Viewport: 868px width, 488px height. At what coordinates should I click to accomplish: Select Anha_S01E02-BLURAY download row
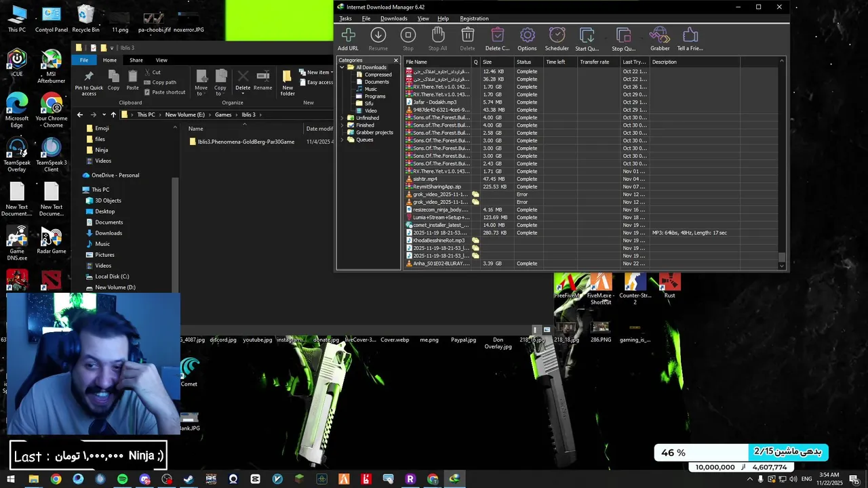click(x=592, y=263)
